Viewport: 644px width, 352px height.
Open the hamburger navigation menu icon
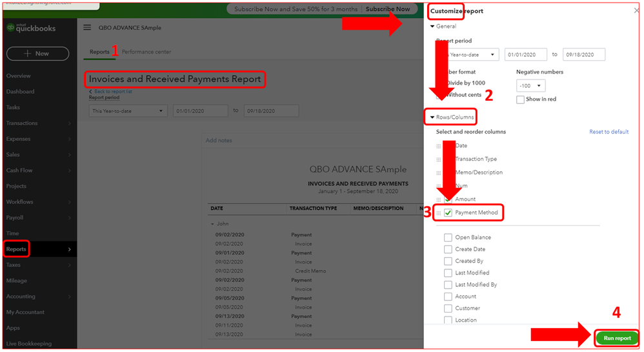[x=87, y=28]
